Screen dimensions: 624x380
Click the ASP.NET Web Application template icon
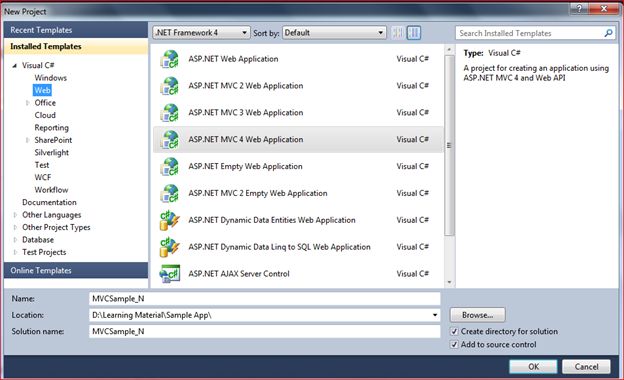pyautogui.click(x=170, y=59)
